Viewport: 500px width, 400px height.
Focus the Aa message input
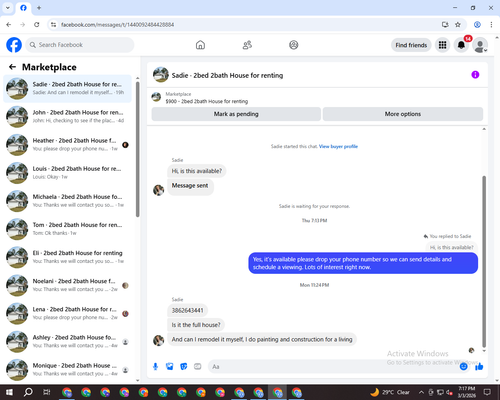pyautogui.click(x=333, y=367)
